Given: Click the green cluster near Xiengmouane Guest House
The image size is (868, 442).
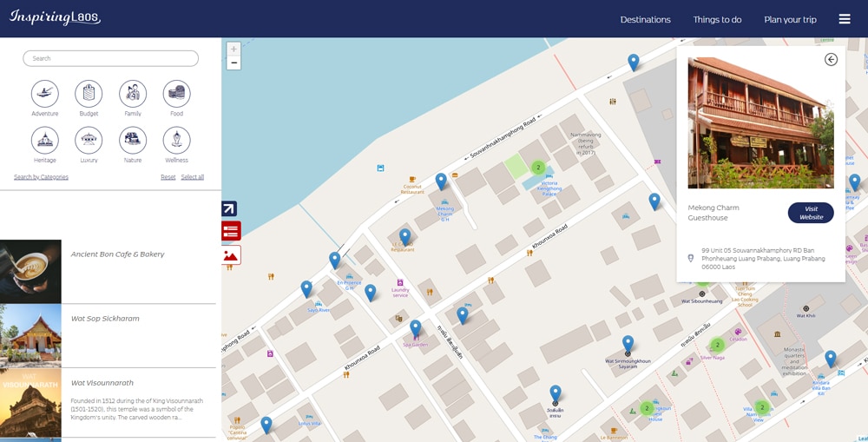Looking at the screenshot, I should (646, 408).
